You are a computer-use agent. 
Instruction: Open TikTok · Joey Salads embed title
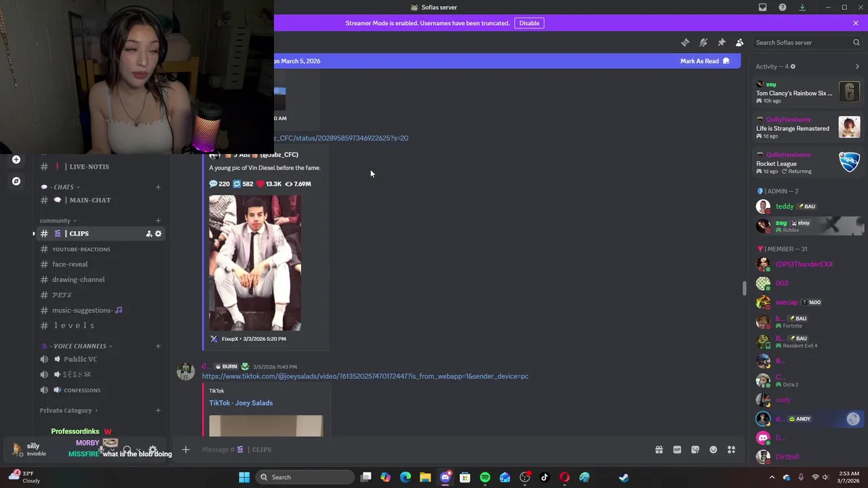[x=241, y=403]
